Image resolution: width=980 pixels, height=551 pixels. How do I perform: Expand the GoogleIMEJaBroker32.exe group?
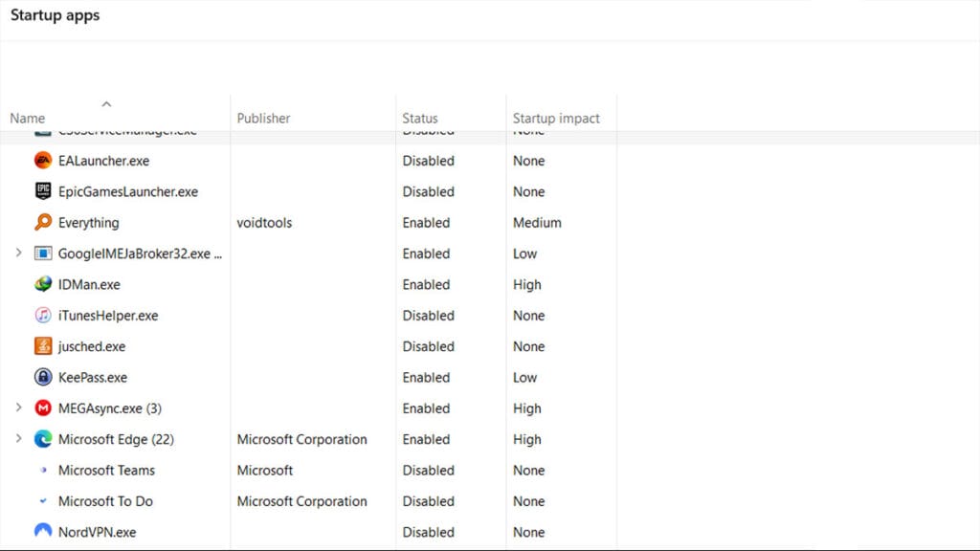pos(18,253)
